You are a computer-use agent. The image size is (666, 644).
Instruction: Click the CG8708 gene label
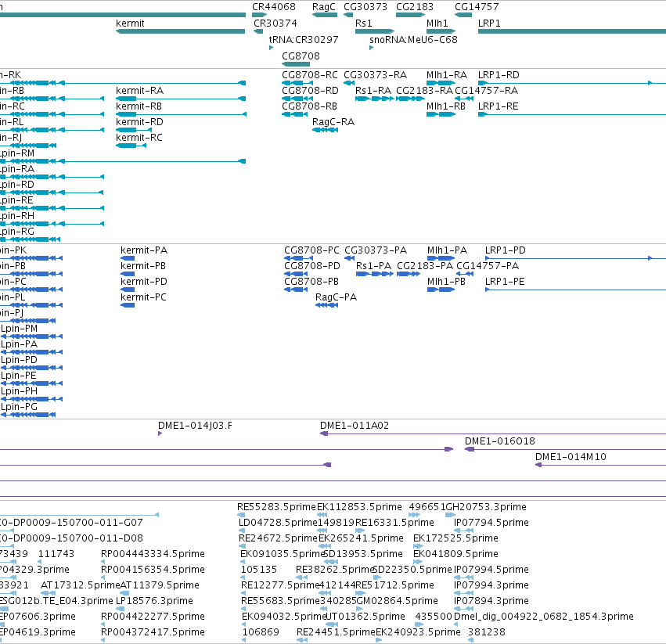click(x=301, y=56)
